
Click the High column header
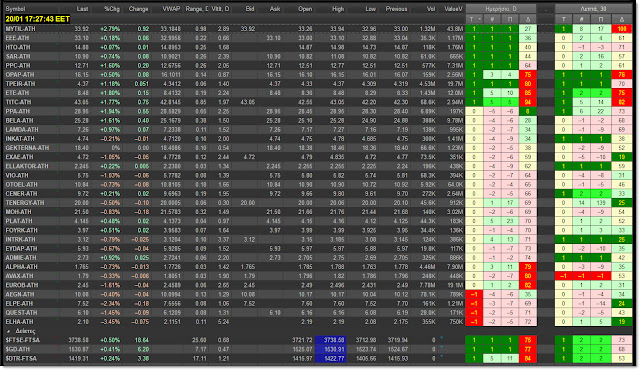[x=338, y=9]
